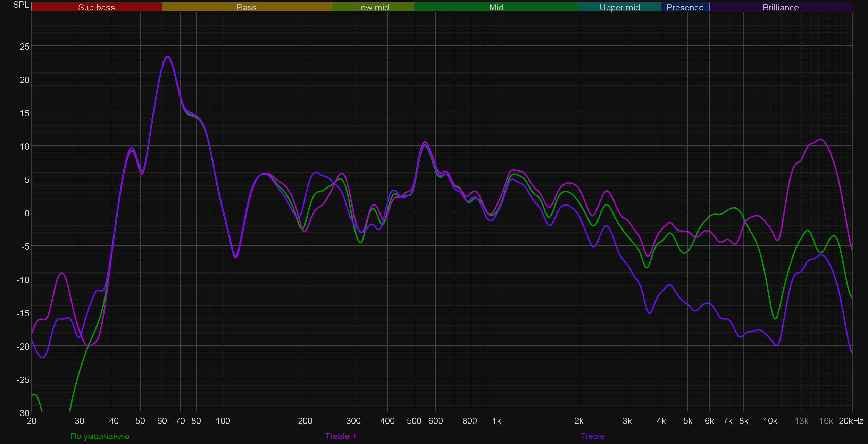Click the bass peak near 63 Hz
868x444 pixels.
click(x=168, y=56)
